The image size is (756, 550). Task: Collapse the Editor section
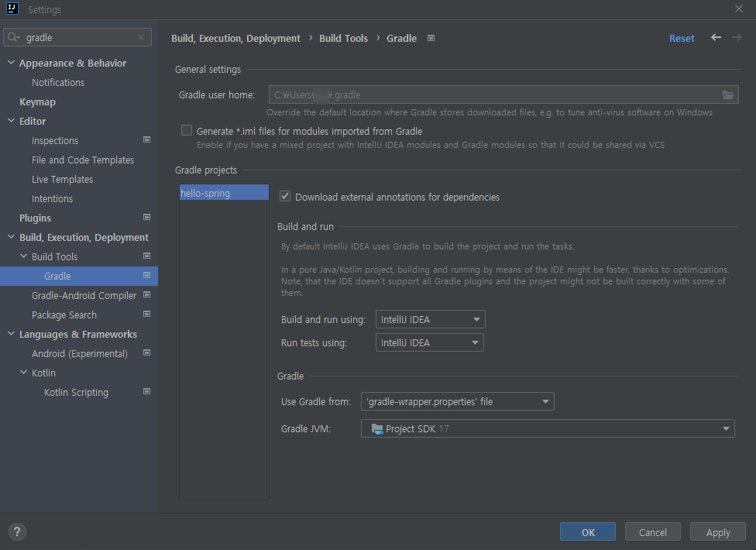11,121
